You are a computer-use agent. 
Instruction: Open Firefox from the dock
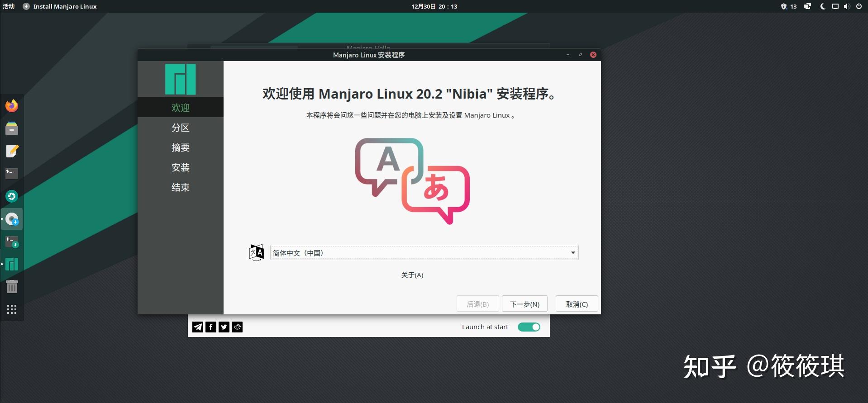[x=12, y=106]
